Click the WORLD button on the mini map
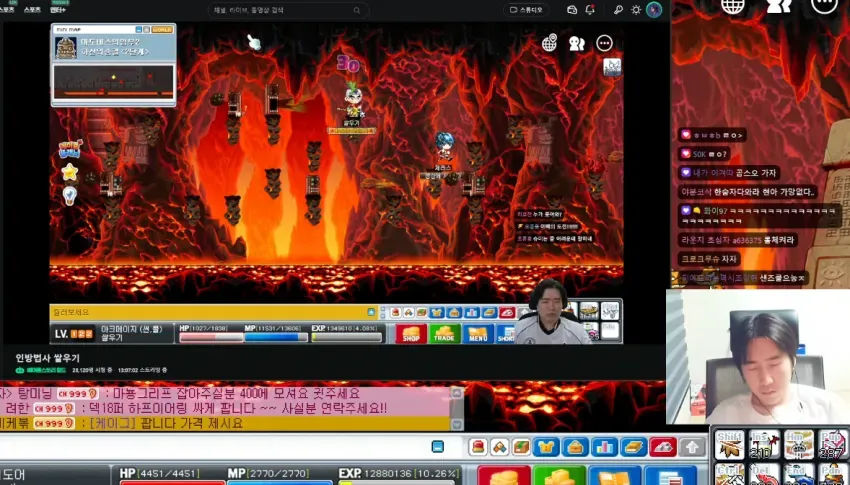 coord(162,30)
